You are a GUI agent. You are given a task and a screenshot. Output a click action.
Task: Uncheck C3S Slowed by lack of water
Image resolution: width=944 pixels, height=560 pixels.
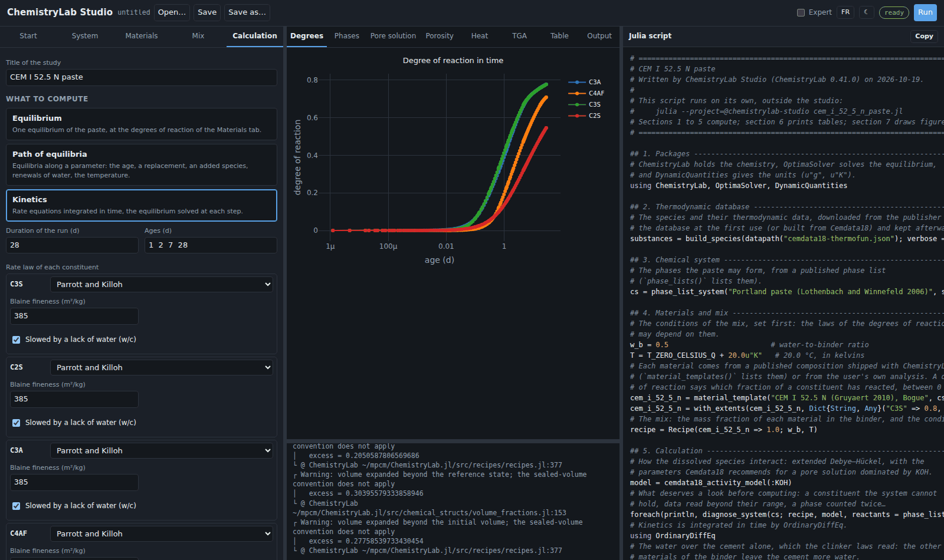point(17,340)
